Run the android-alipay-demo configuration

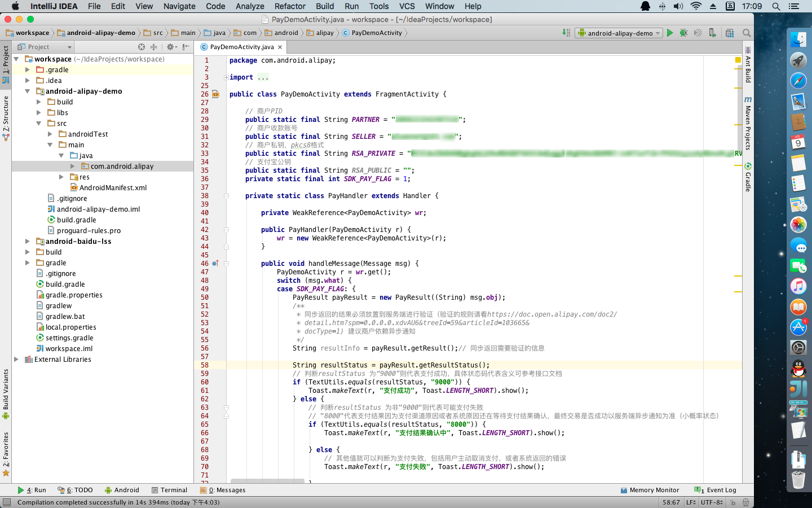point(670,33)
